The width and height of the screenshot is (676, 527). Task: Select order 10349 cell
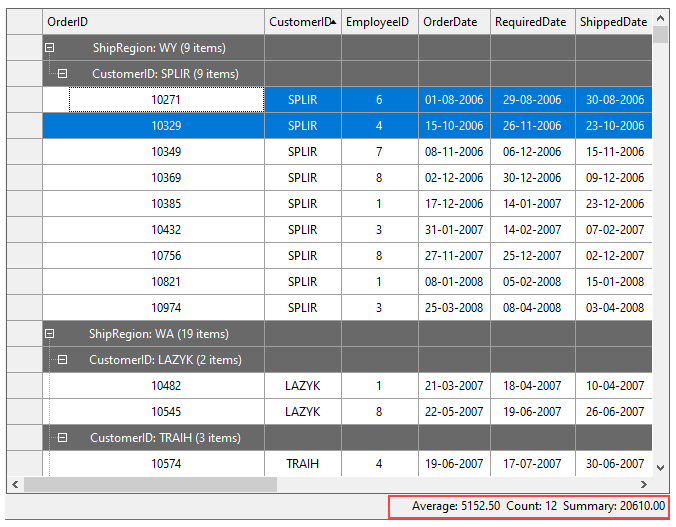coord(166,152)
